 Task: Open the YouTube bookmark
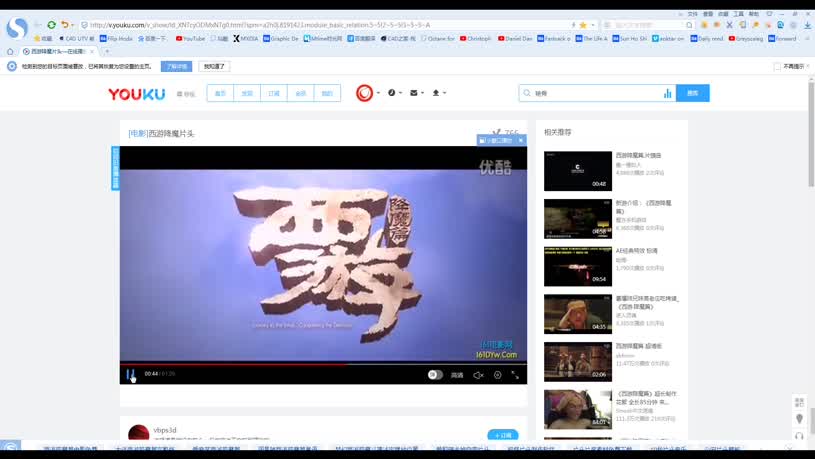point(190,38)
